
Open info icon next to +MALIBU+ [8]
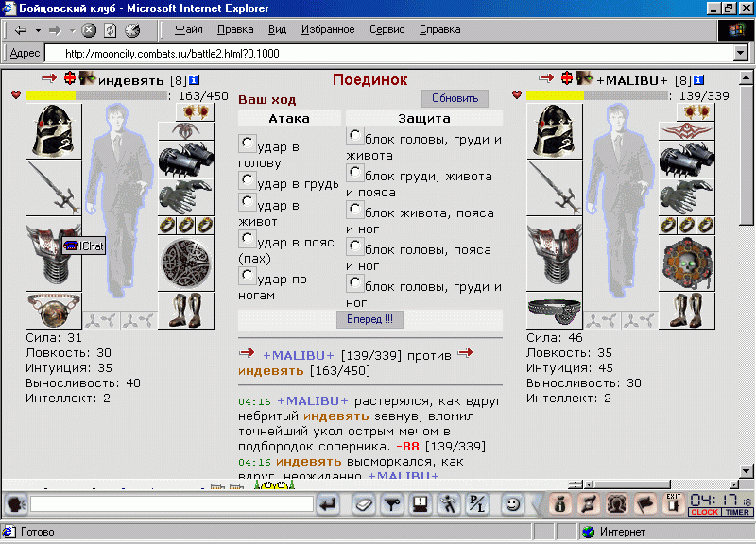point(698,80)
